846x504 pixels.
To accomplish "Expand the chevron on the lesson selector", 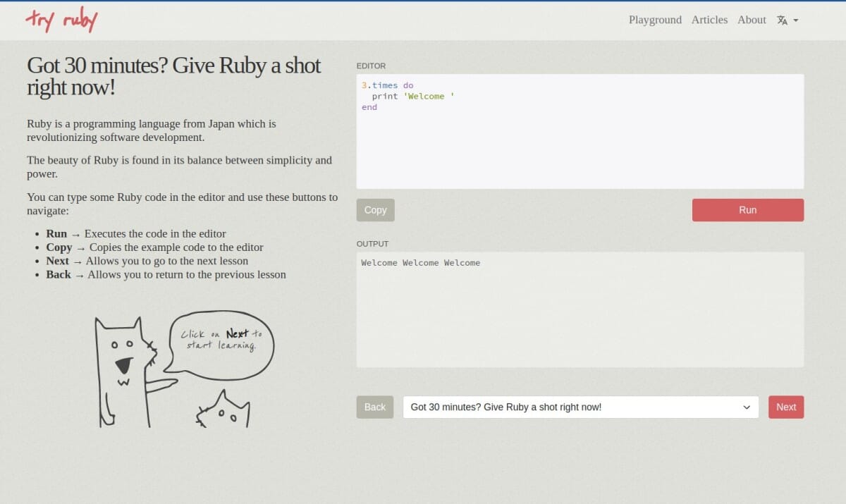I will [746, 407].
